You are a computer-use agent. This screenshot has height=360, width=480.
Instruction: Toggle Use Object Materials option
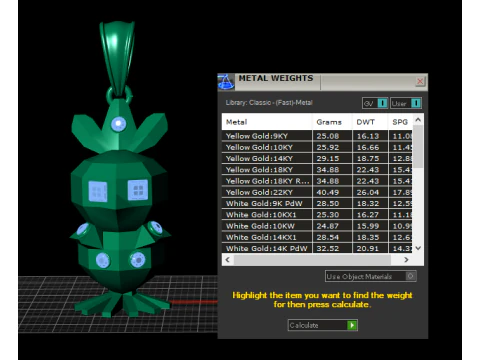pyautogui.click(x=370, y=276)
